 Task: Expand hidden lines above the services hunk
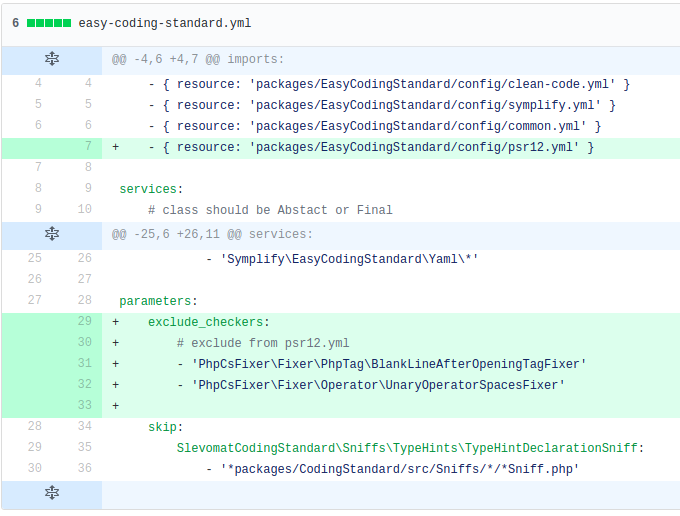(x=52, y=234)
